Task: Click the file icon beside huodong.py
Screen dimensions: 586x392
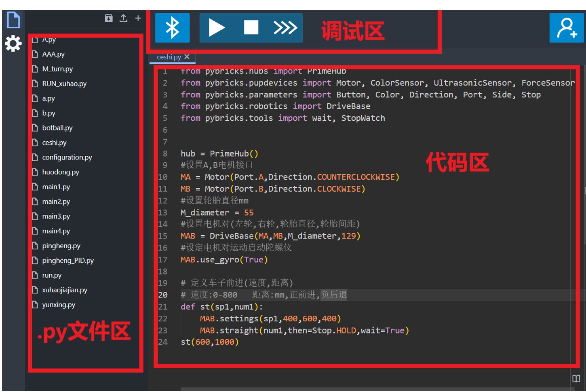Action: [35, 172]
